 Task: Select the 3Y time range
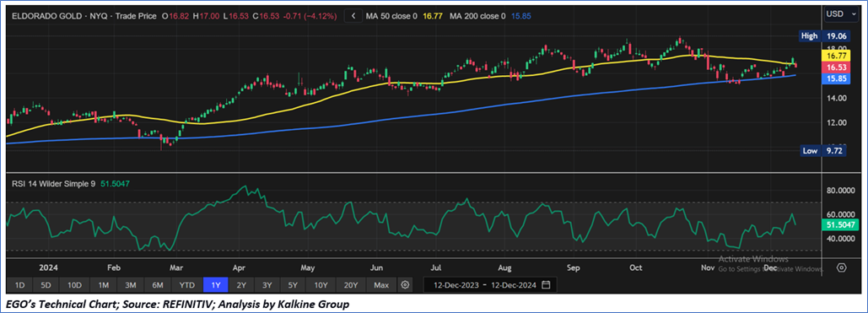[267, 285]
